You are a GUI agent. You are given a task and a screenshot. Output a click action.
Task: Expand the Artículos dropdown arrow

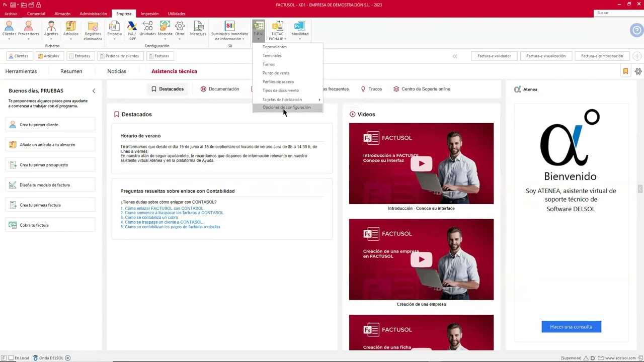click(70, 39)
